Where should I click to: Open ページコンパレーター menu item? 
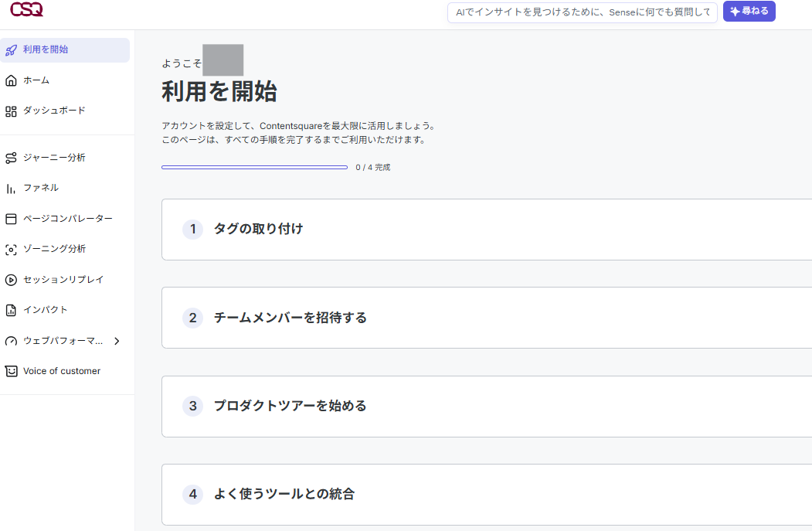coord(65,219)
